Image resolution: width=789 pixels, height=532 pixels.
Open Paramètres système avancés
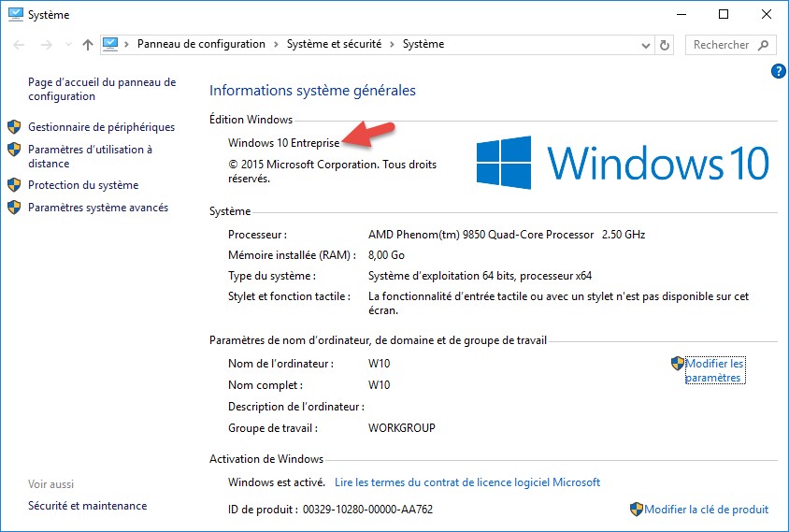pos(98,208)
